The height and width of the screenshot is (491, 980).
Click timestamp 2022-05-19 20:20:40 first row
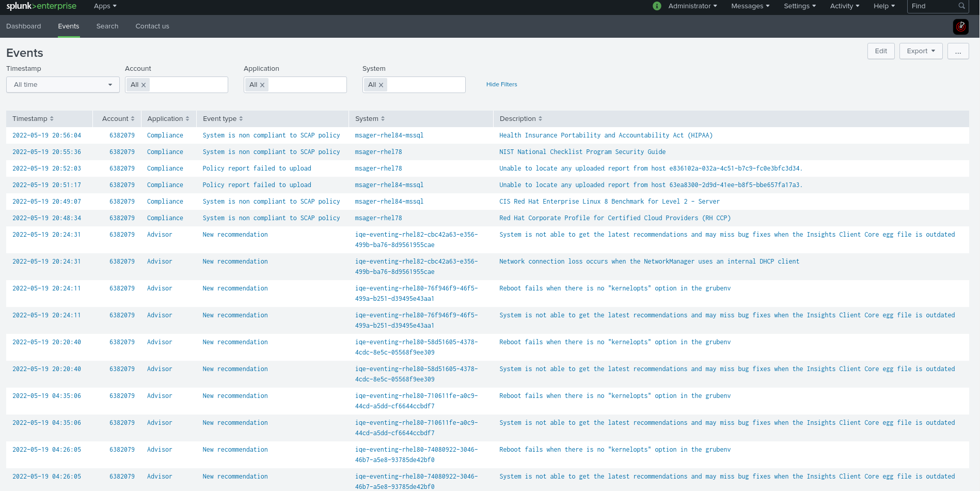tap(46, 342)
